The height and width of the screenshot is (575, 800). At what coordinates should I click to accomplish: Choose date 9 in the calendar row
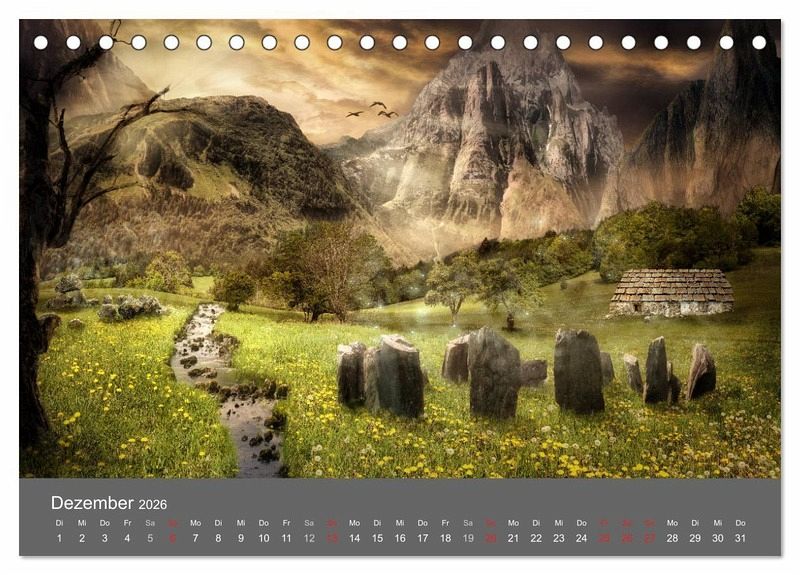pos(241,538)
